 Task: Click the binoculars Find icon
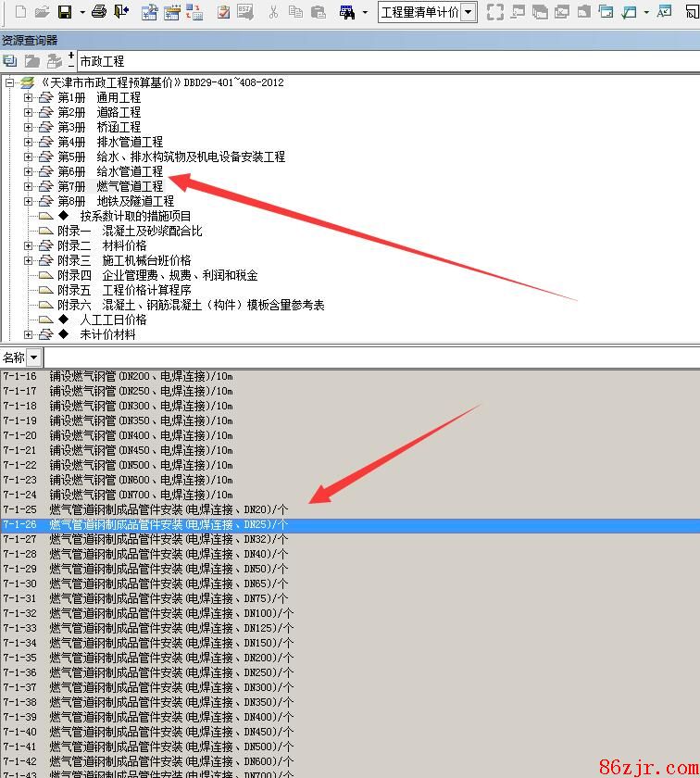pos(347,12)
